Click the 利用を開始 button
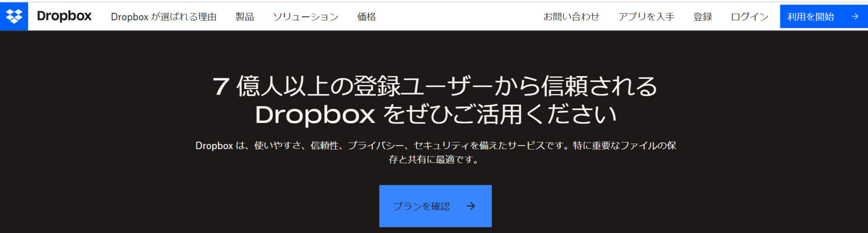Viewport: 868px width, 233px height. 823,17
